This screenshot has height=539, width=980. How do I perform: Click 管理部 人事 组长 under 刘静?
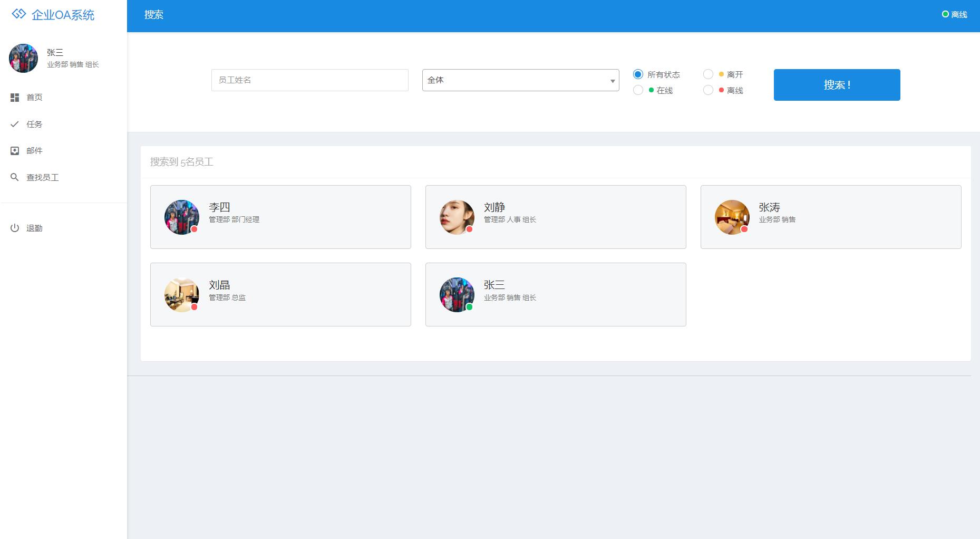510,219
